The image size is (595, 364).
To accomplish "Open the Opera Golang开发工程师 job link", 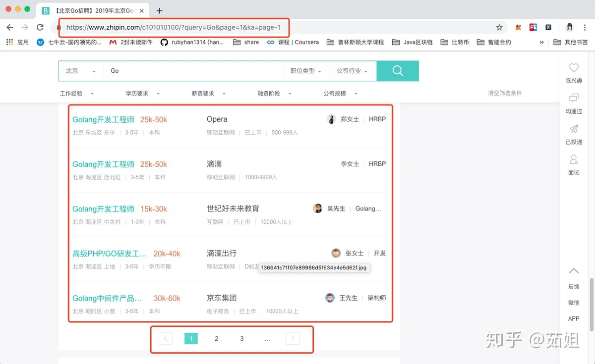I will [104, 119].
